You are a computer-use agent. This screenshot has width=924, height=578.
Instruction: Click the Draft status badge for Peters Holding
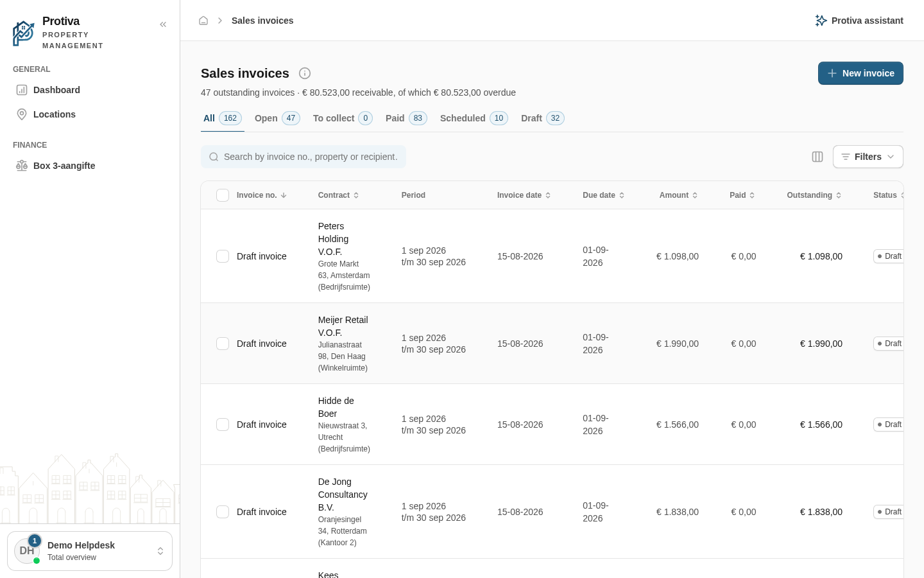pyautogui.click(x=889, y=256)
